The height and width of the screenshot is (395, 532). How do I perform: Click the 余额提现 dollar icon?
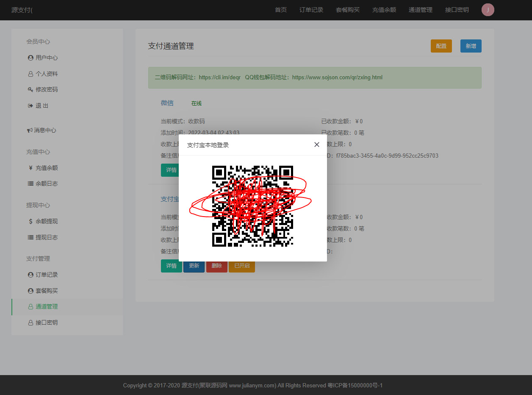30,221
